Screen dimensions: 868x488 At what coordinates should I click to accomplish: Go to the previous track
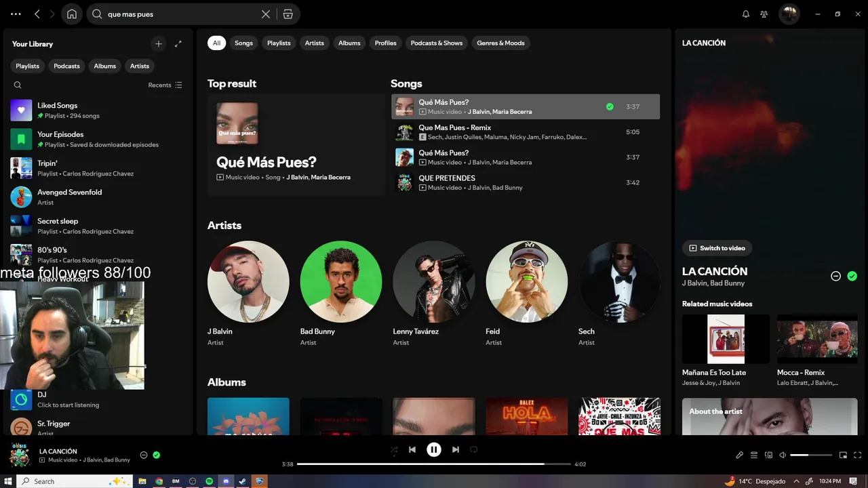click(x=412, y=449)
